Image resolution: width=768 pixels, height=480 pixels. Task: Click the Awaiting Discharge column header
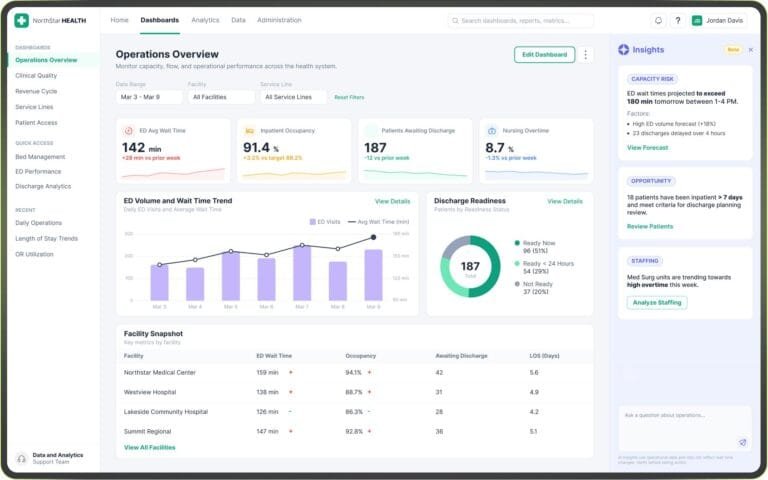tap(461, 356)
